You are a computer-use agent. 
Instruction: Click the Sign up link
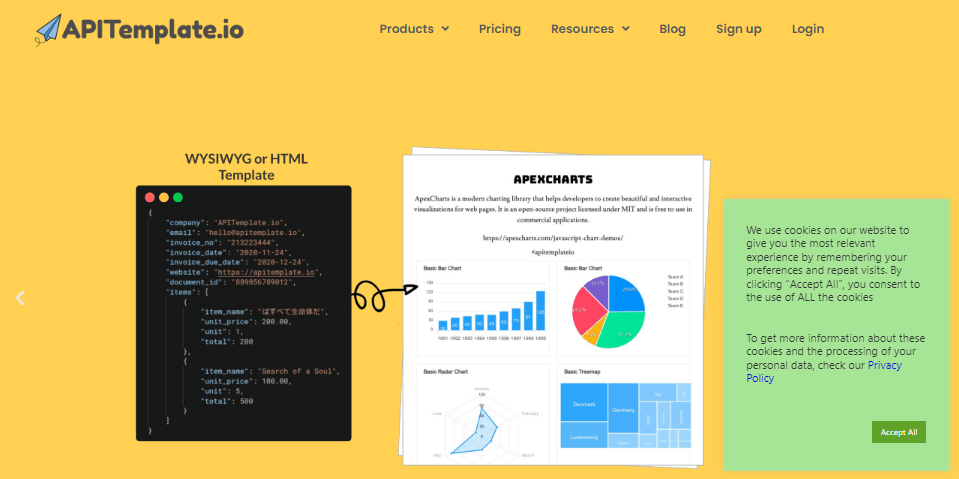[x=739, y=29]
